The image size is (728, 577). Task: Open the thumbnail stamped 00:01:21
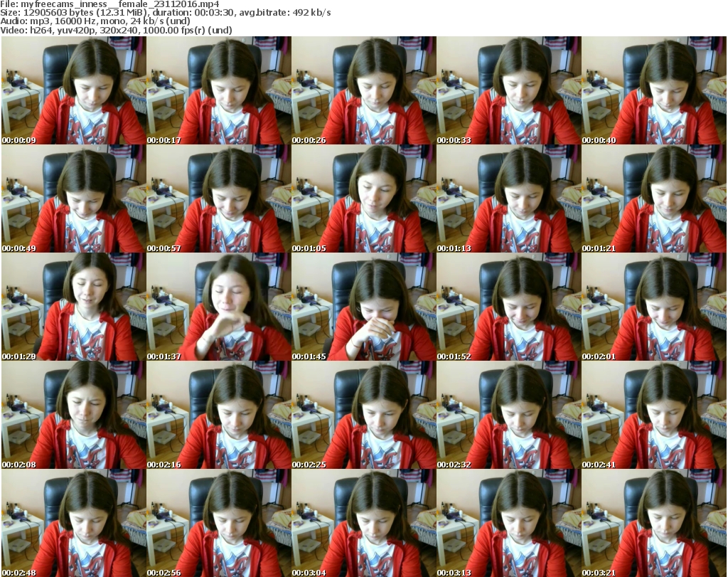[654, 198]
